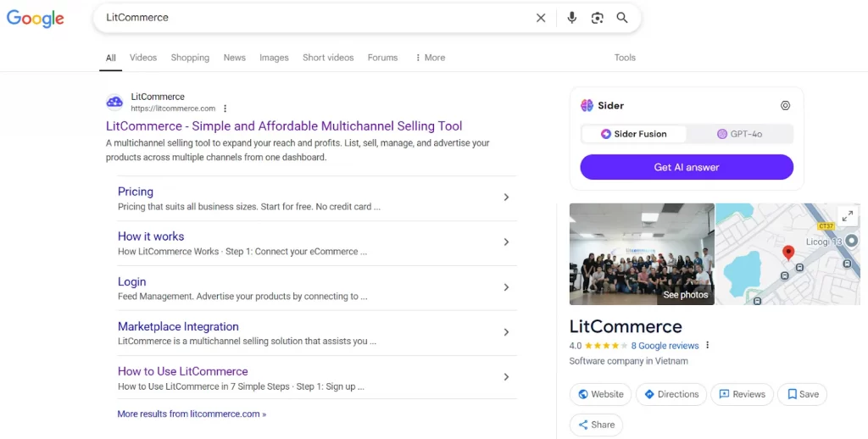Click the Get AI answer button
The width and height of the screenshot is (868, 439).
687,167
